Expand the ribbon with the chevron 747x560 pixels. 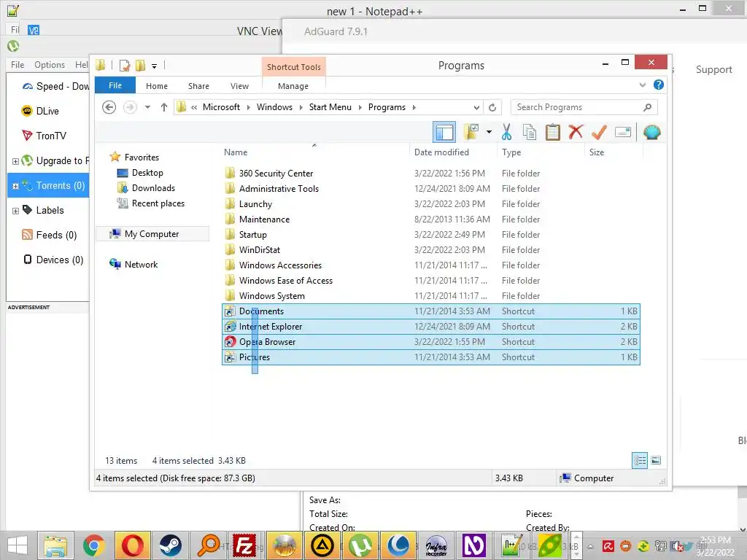(642, 85)
